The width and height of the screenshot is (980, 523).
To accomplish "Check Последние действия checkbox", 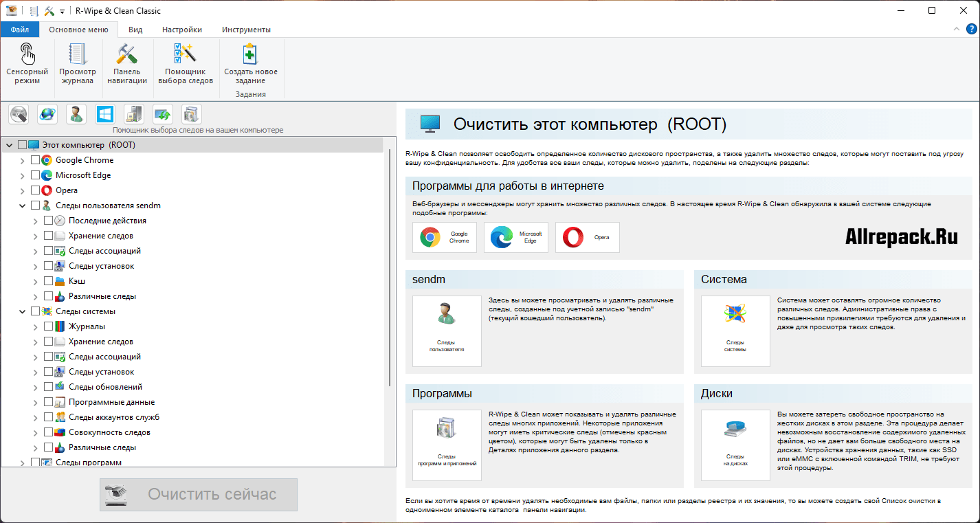I will point(48,221).
